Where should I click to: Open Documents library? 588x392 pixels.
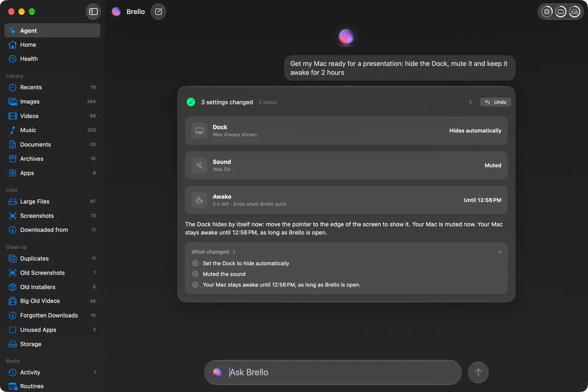click(52, 144)
